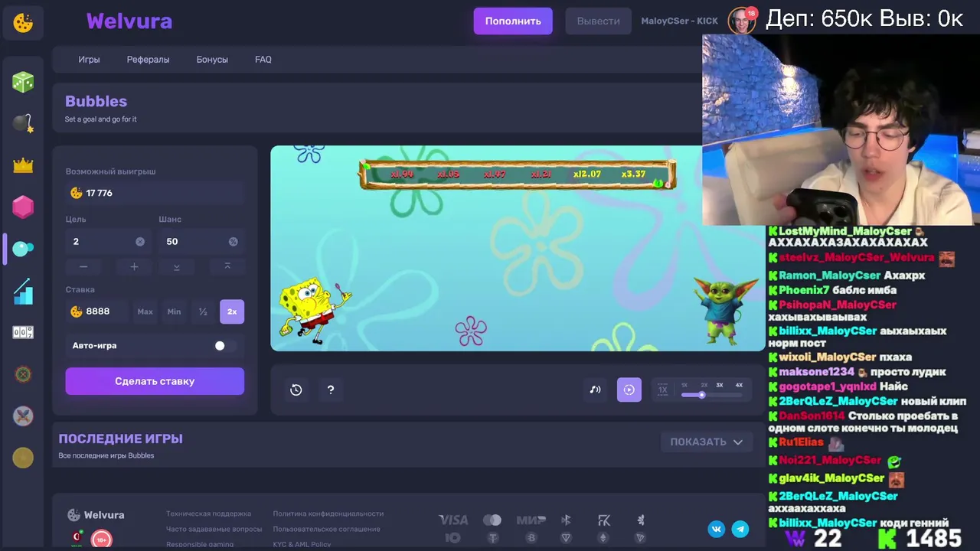
Task: Click the Вывести withdraw button
Action: [599, 21]
